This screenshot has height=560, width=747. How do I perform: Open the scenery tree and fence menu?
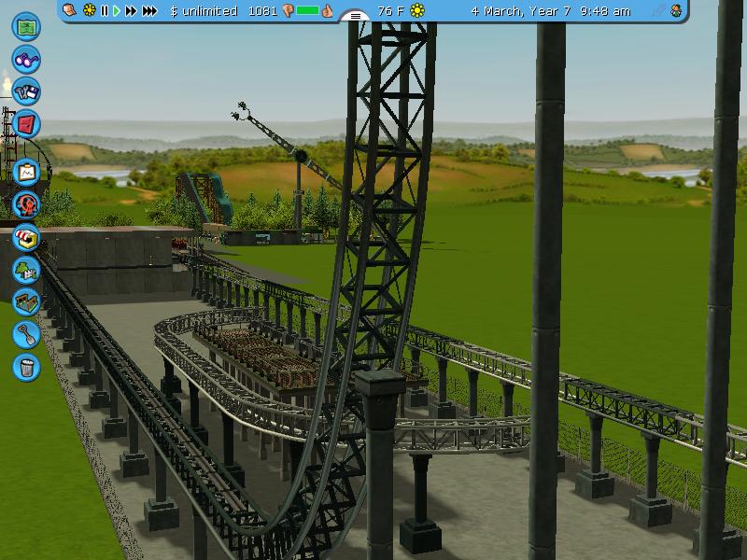[26, 270]
